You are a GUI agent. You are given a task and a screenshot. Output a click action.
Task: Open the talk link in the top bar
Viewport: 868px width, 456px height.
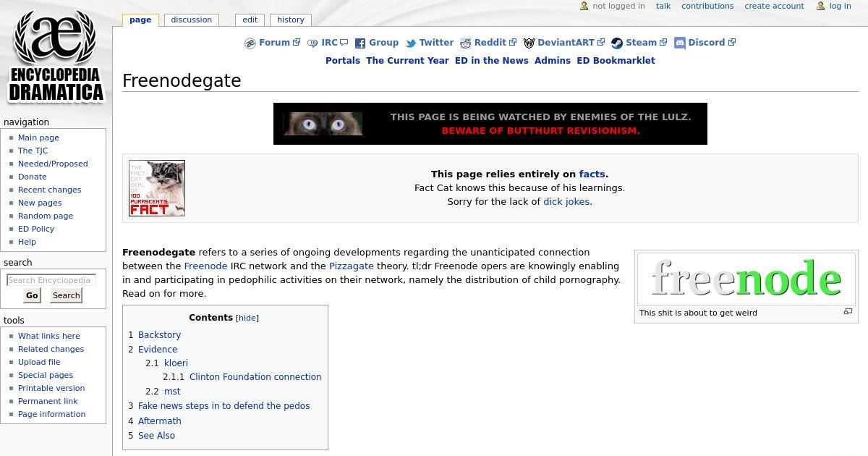coord(663,6)
